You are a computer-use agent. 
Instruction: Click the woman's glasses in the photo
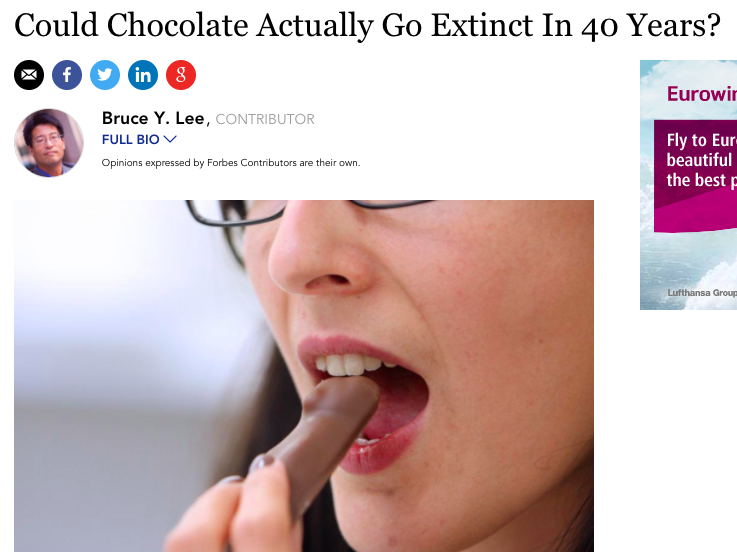282,213
